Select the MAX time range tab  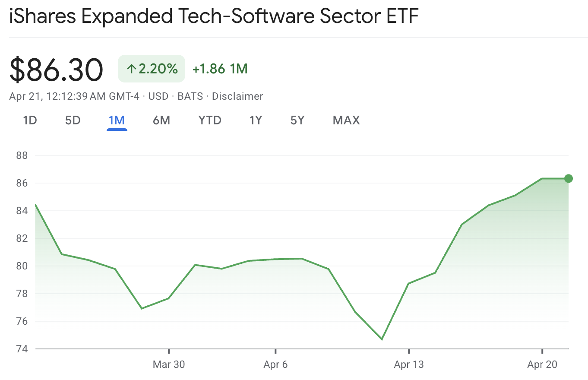(x=345, y=120)
